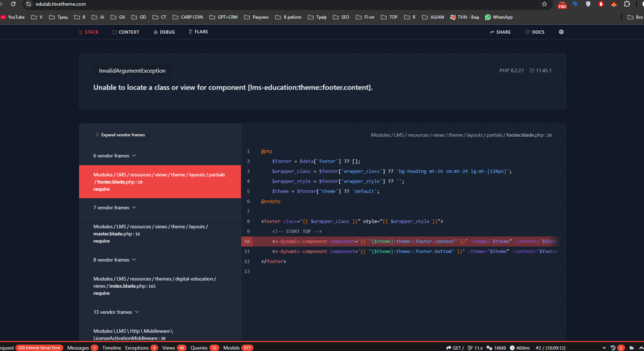The image size is (644, 351).
Task: Click Expand vendor frames
Action: point(120,135)
